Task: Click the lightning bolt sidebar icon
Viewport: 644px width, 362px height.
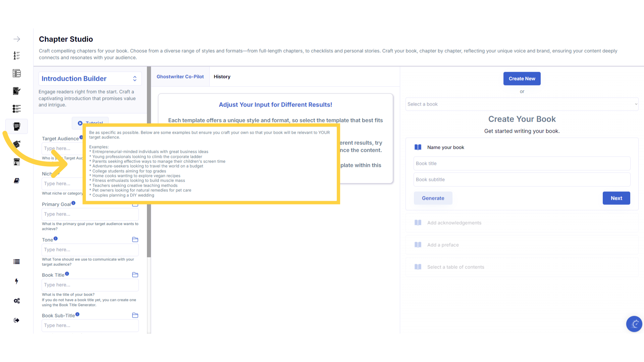Action: tap(17, 281)
